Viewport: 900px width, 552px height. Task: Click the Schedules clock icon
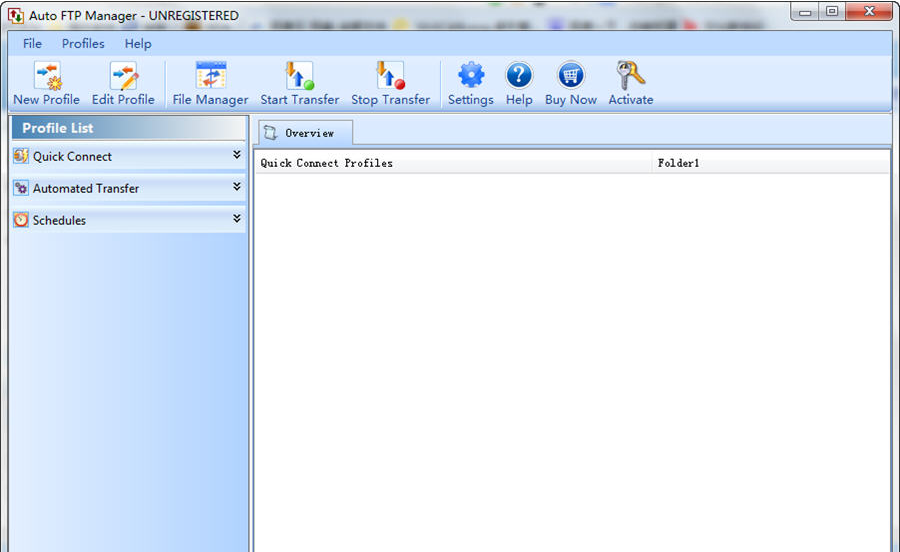pos(21,220)
